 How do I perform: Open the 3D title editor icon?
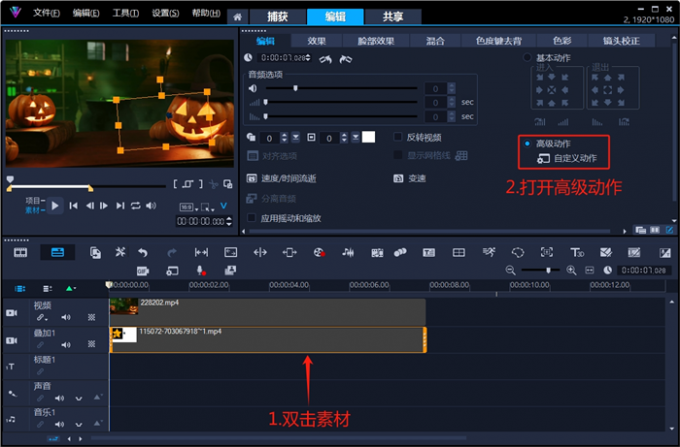coord(577,252)
